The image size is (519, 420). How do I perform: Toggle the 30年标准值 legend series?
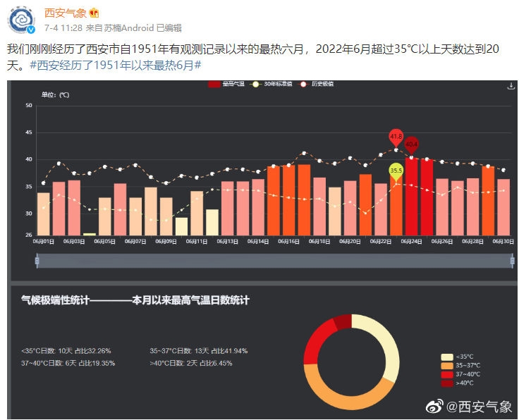[271, 84]
